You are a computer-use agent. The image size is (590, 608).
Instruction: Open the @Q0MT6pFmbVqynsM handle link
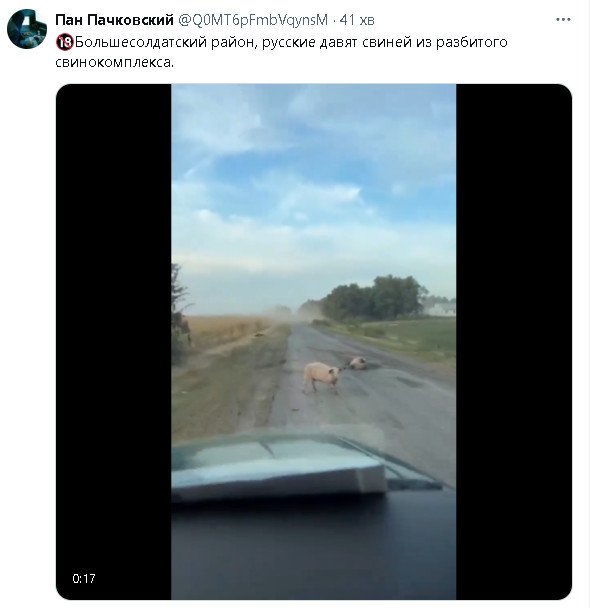pyautogui.click(x=253, y=20)
